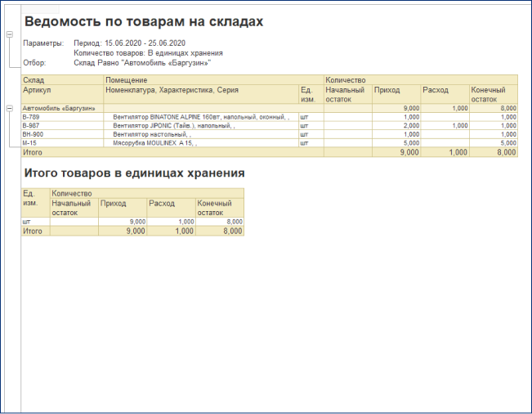Image resolution: width=532 pixels, height=414 pixels.
Task: Click the Расход header in main table
Action: (445, 94)
